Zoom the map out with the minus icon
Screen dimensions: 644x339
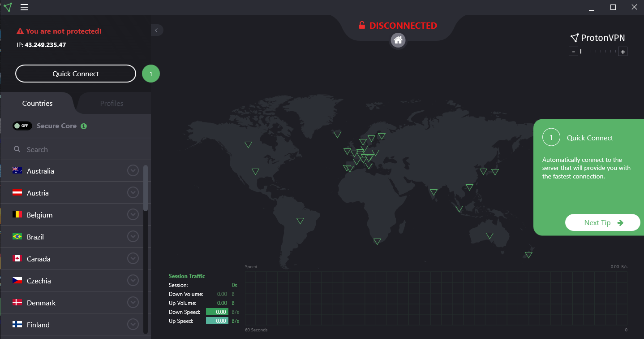point(573,51)
